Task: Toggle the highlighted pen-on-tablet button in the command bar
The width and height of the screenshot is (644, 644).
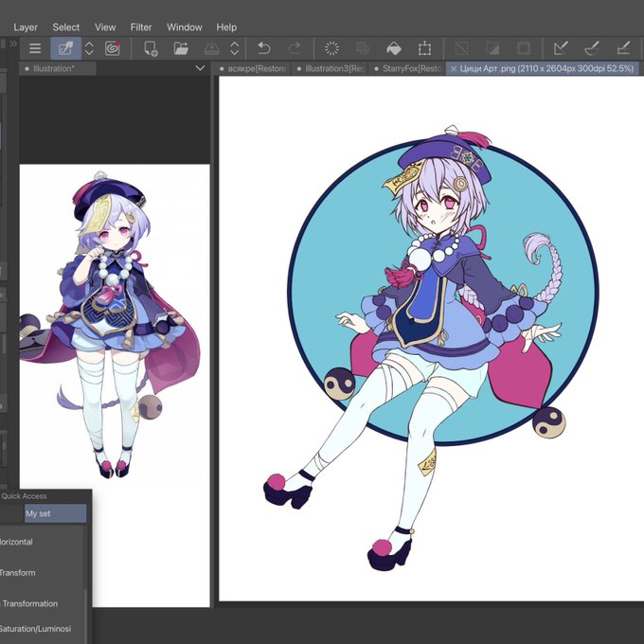Action: (x=65, y=48)
